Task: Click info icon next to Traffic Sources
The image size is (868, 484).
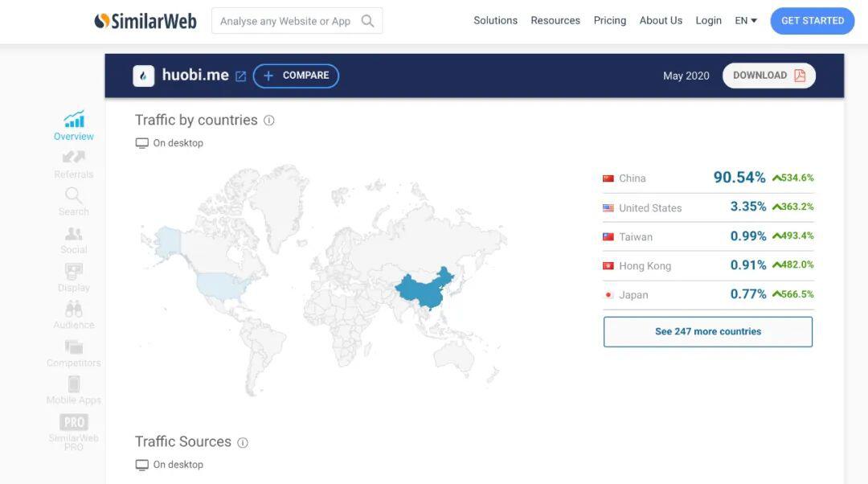Action: pos(243,442)
